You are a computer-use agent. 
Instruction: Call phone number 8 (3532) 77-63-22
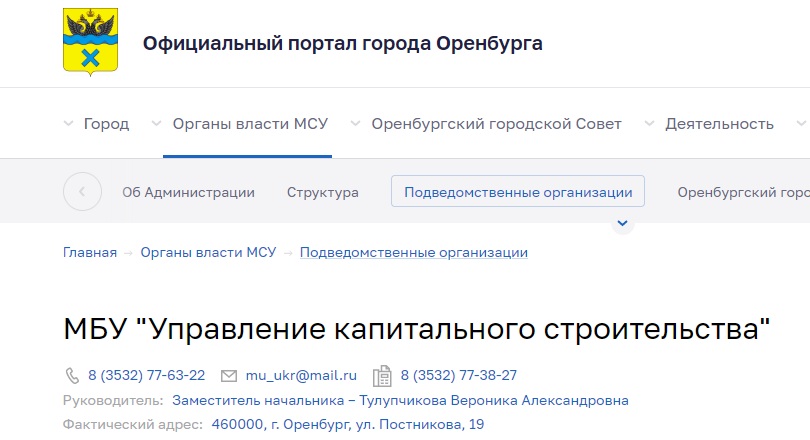coord(146,376)
